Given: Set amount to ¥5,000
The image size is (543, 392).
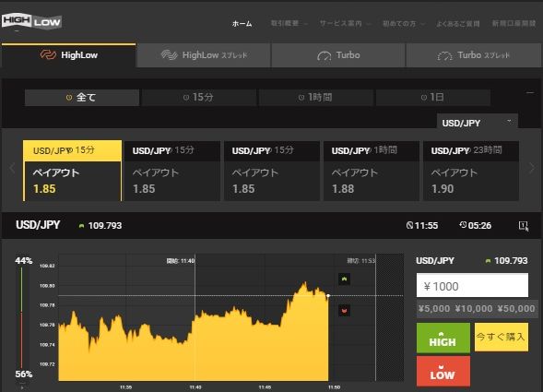Looking at the screenshot, I should [434, 308].
